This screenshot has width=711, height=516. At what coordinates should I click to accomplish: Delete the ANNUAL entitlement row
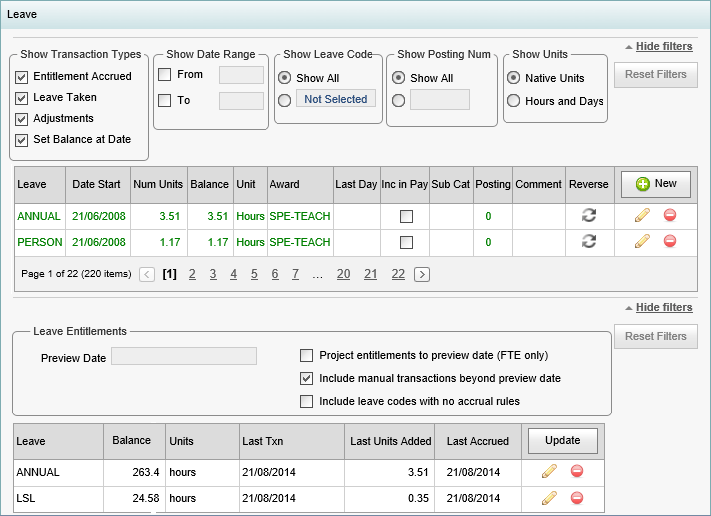tap(577, 472)
